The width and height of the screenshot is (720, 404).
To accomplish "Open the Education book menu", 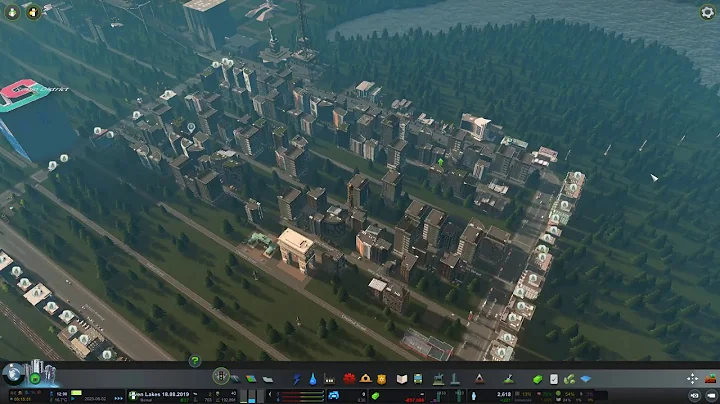I will [x=402, y=379].
